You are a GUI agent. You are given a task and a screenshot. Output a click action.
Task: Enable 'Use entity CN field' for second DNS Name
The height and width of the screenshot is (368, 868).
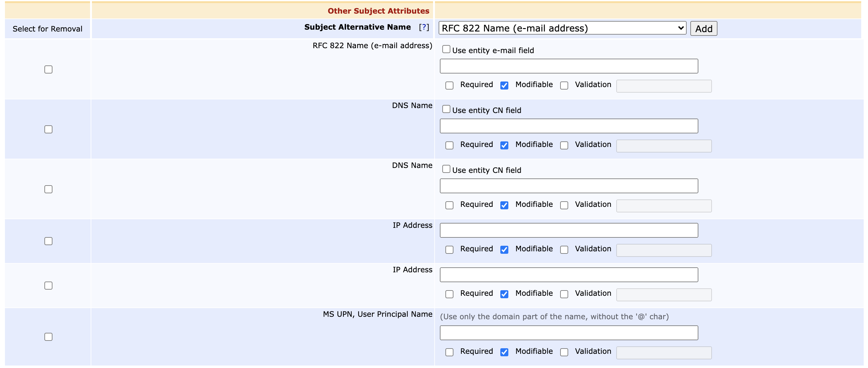[446, 169]
